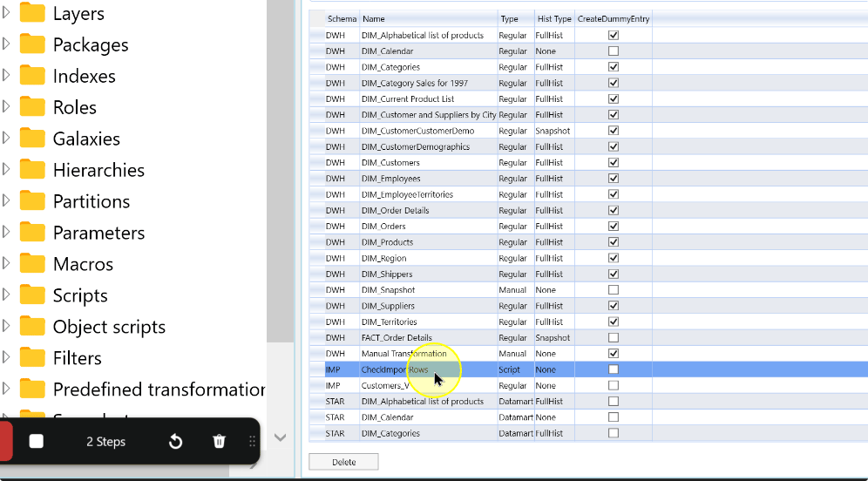The width and height of the screenshot is (868, 481).
Task: Uncheck CreateDummyEntry for DIM_CustomerCustomerDemo
Action: 614,131
